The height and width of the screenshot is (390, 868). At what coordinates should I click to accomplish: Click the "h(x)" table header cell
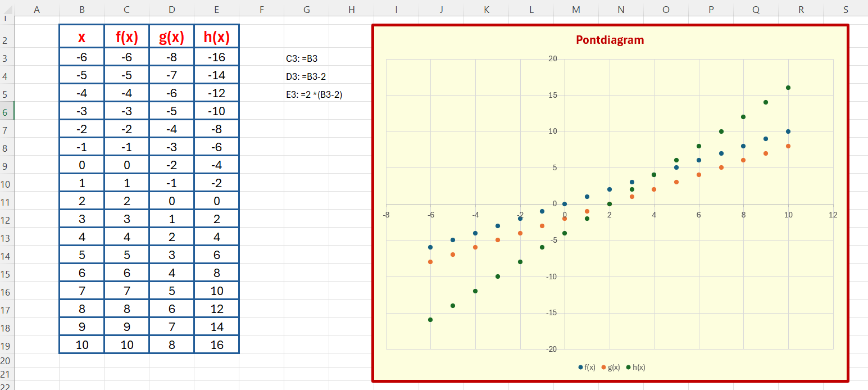tap(217, 37)
